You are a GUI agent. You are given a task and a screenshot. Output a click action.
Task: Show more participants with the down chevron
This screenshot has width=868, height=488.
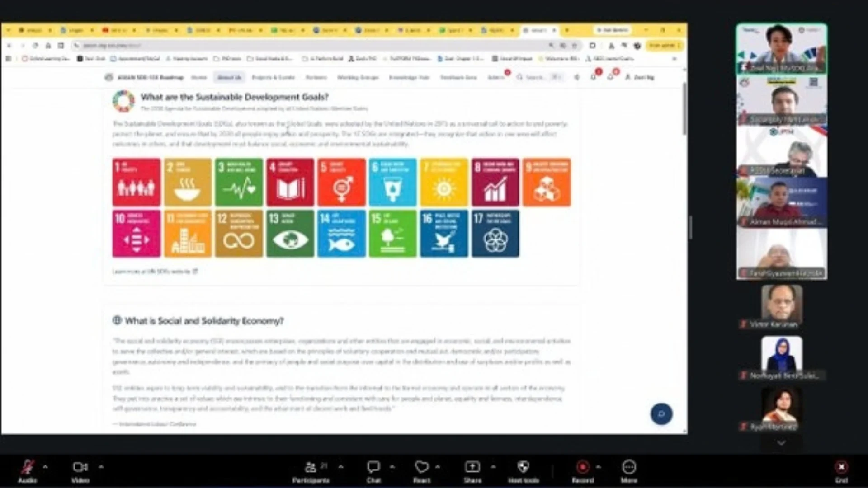(781, 443)
